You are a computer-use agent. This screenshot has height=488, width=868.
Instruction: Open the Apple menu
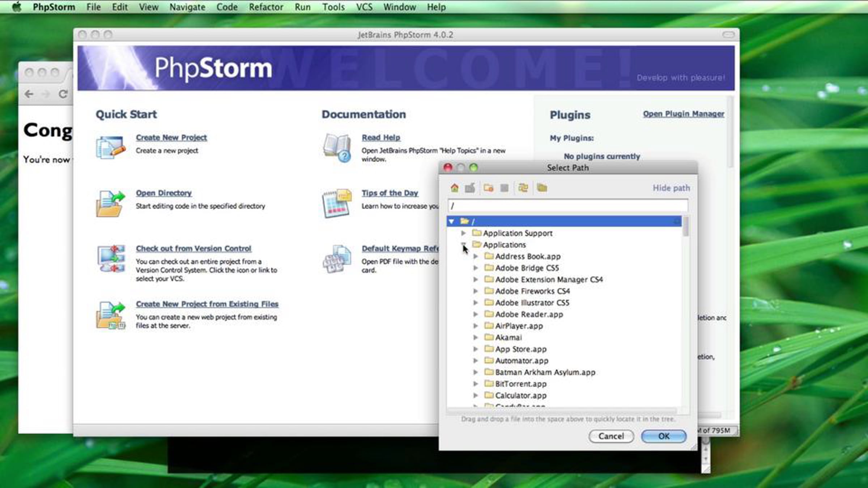pyautogui.click(x=17, y=7)
